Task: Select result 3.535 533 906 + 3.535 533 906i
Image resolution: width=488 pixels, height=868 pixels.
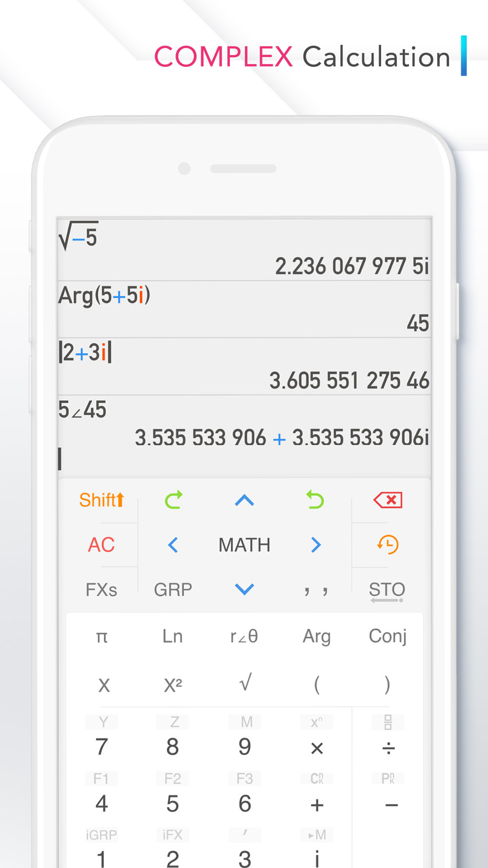Action: [x=282, y=438]
